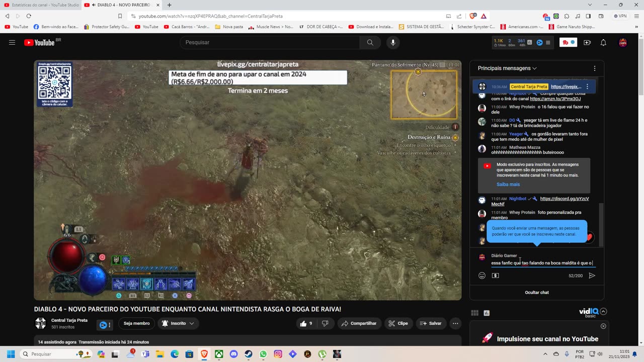The width and height of the screenshot is (644, 362).
Task: Show hidden system tray icons chevron
Action: [545, 354]
